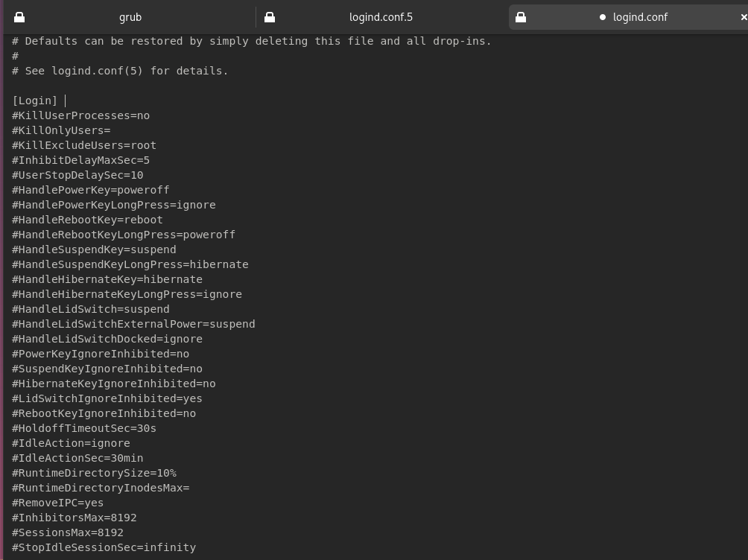Select the logind.conf tab
The image size is (748, 560).
pyautogui.click(x=639, y=17)
